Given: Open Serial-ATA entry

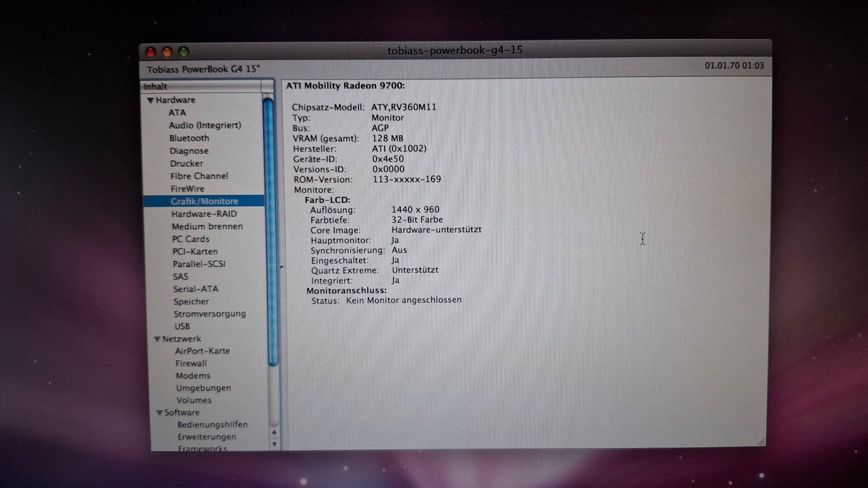Looking at the screenshot, I should point(196,289).
